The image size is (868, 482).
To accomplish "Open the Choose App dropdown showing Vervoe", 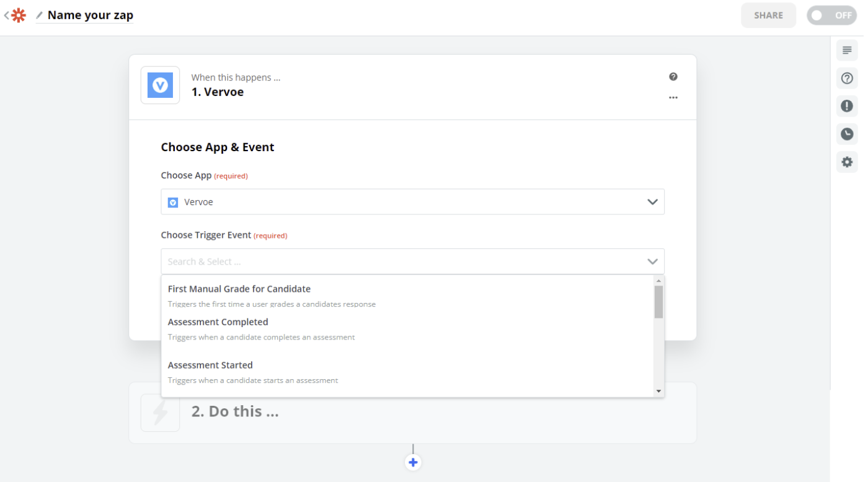I will (x=412, y=202).
